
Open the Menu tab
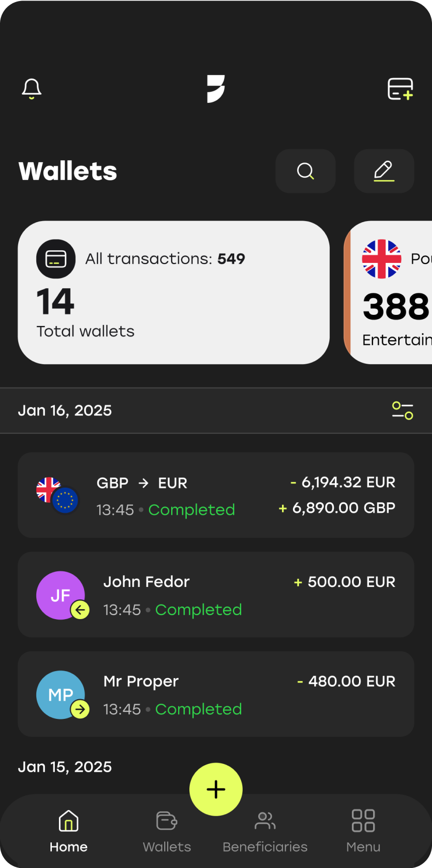coord(363,831)
